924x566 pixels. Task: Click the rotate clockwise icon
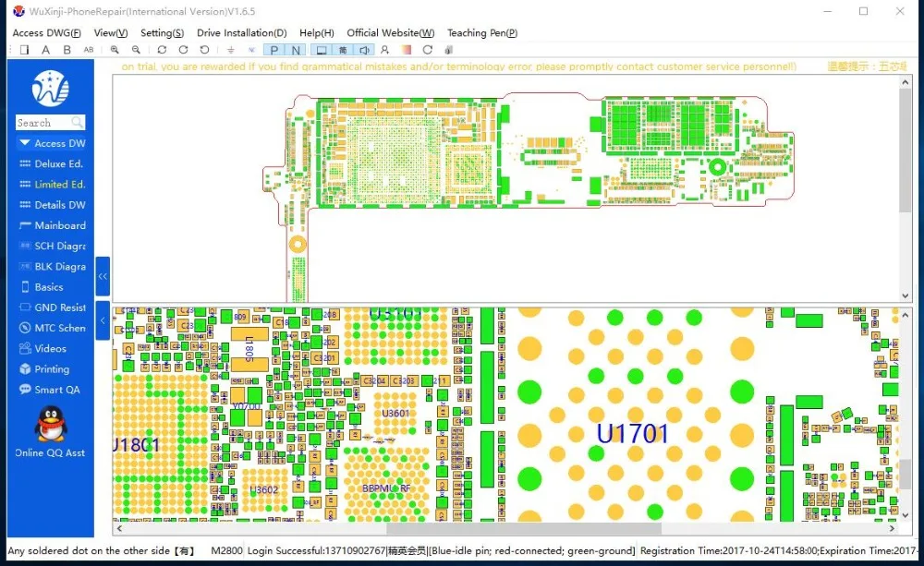click(x=183, y=50)
